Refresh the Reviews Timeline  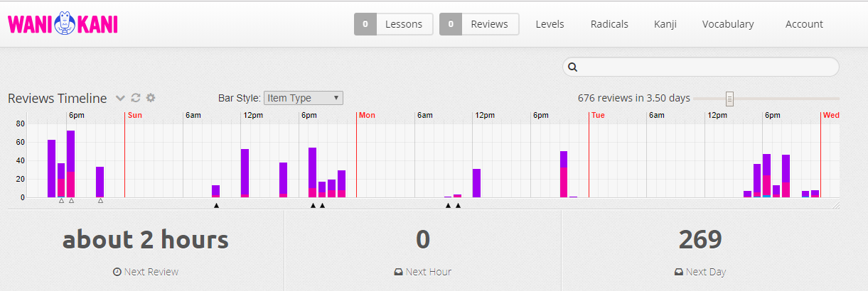click(x=136, y=98)
